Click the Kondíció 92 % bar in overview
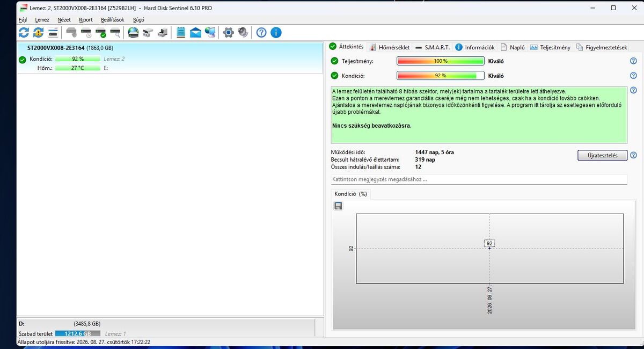Image resolution: width=644 pixels, height=349 pixels. pyautogui.click(x=441, y=76)
